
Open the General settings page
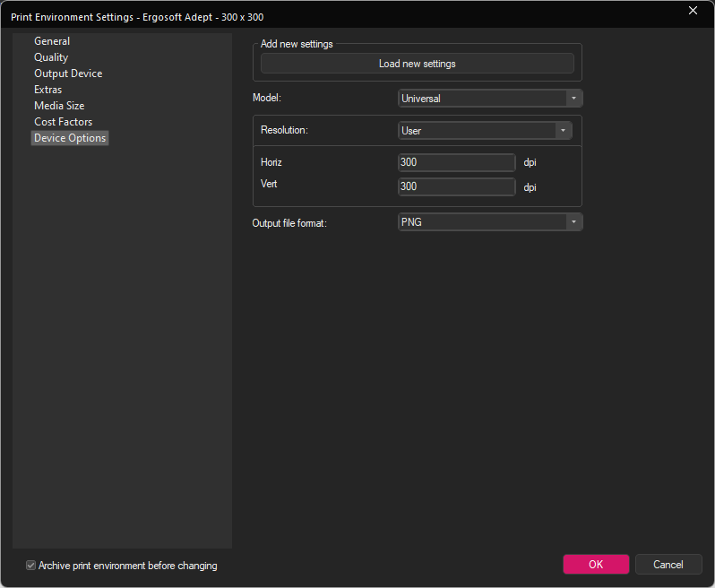coord(52,41)
